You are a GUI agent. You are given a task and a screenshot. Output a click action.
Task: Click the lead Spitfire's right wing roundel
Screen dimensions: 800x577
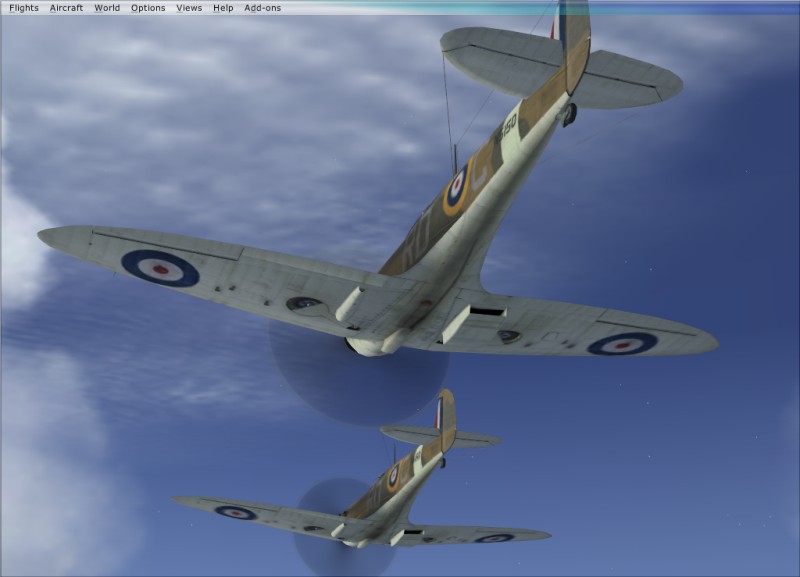coord(622,344)
